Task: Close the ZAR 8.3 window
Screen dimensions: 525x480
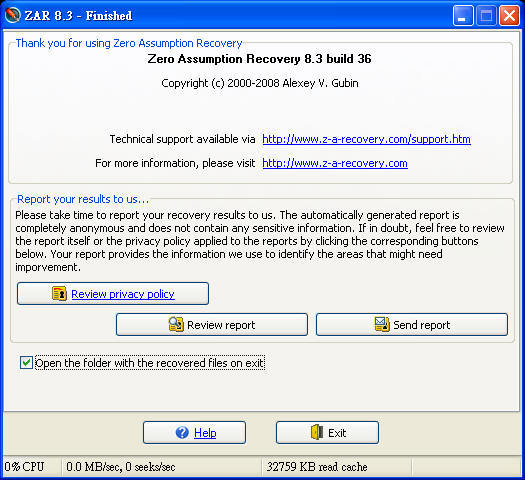Action: click(x=509, y=15)
